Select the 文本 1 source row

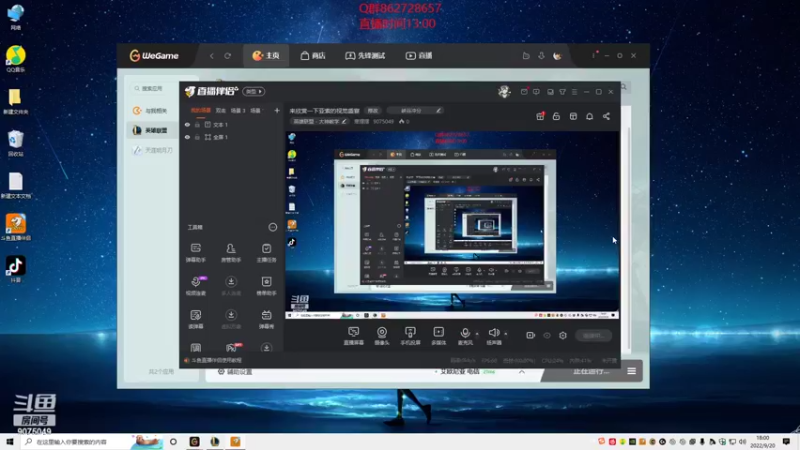coord(232,124)
